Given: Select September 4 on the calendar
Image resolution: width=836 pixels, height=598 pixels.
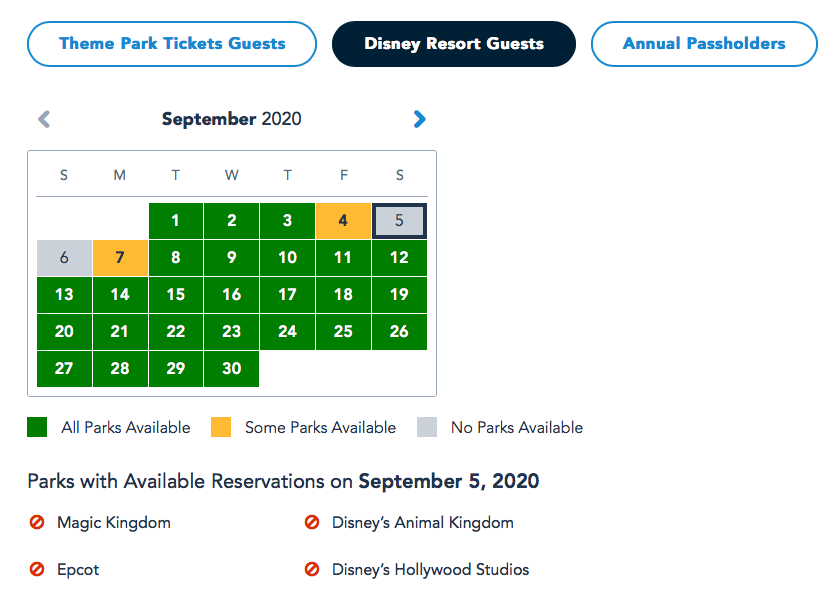Looking at the screenshot, I should click(343, 221).
